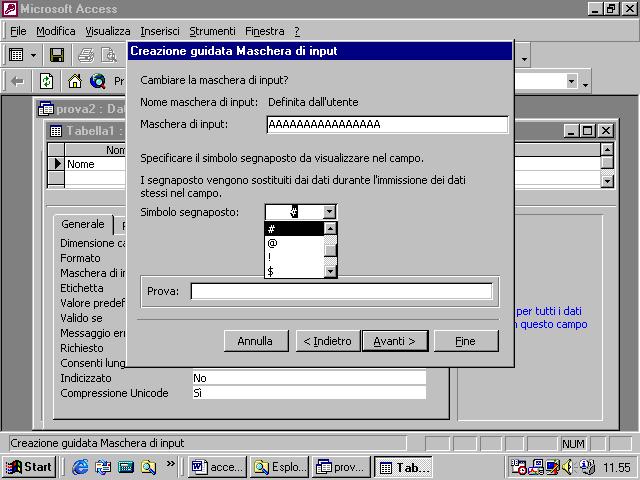Click the Annulla button

(x=256, y=341)
